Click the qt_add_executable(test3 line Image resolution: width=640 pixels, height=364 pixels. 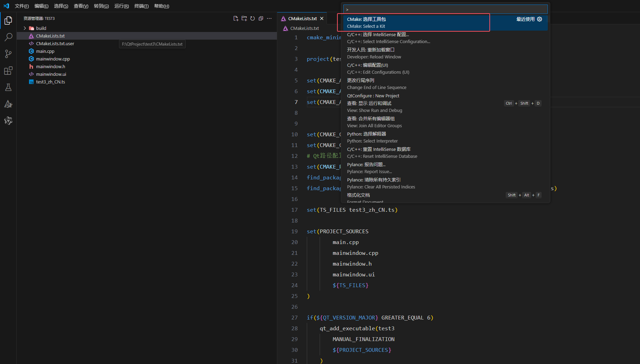click(x=357, y=329)
